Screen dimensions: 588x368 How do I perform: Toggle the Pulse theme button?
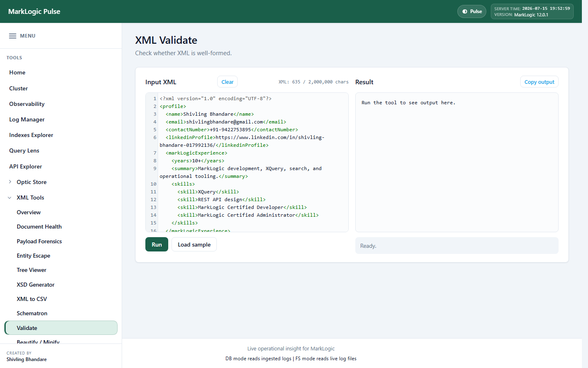(472, 11)
